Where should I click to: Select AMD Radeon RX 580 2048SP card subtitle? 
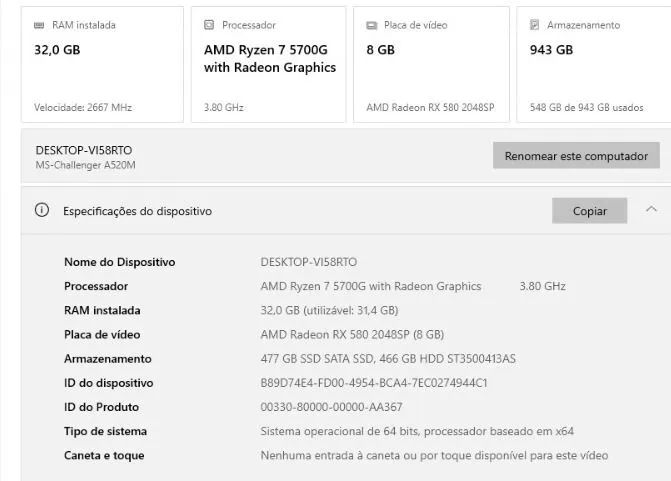click(430, 107)
